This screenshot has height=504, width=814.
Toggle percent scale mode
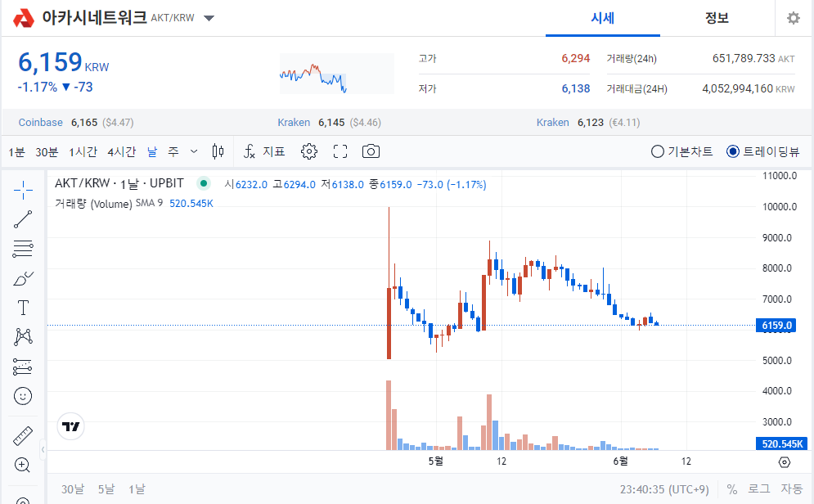coord(732,489)
